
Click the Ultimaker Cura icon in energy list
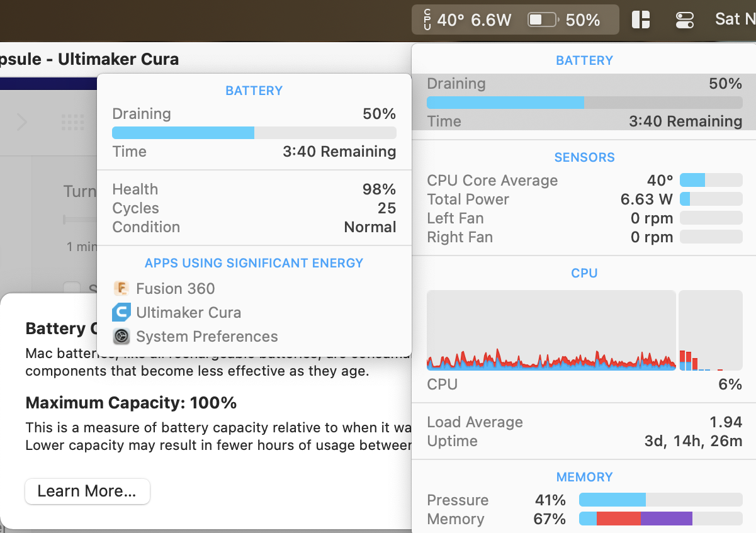coord(121,313)
